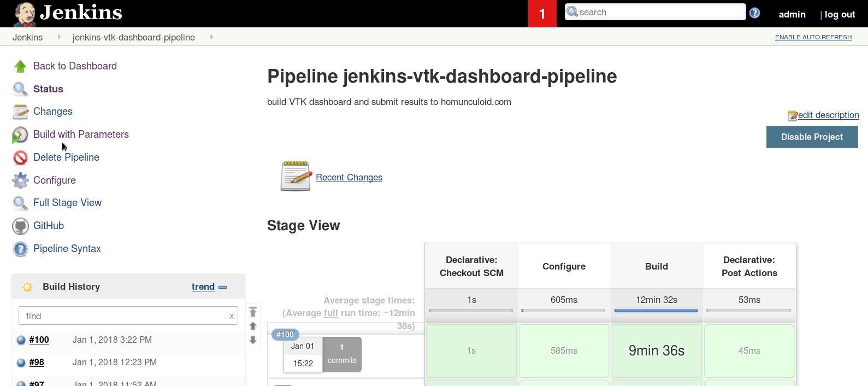Open the Recent Changes link
868x386 pixels.
349,178
